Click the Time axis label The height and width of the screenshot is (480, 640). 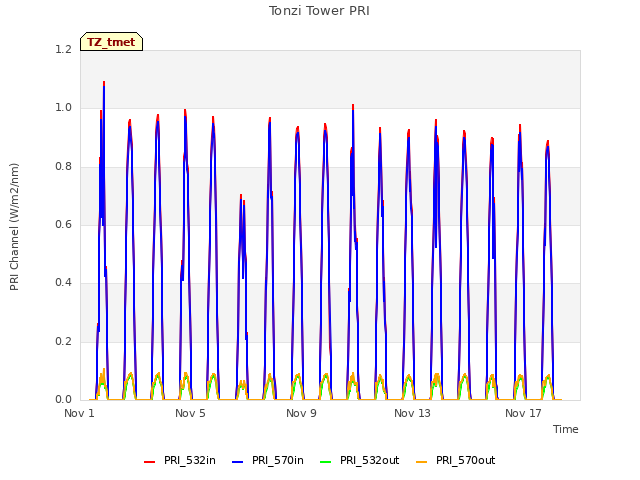click(565, 429)
